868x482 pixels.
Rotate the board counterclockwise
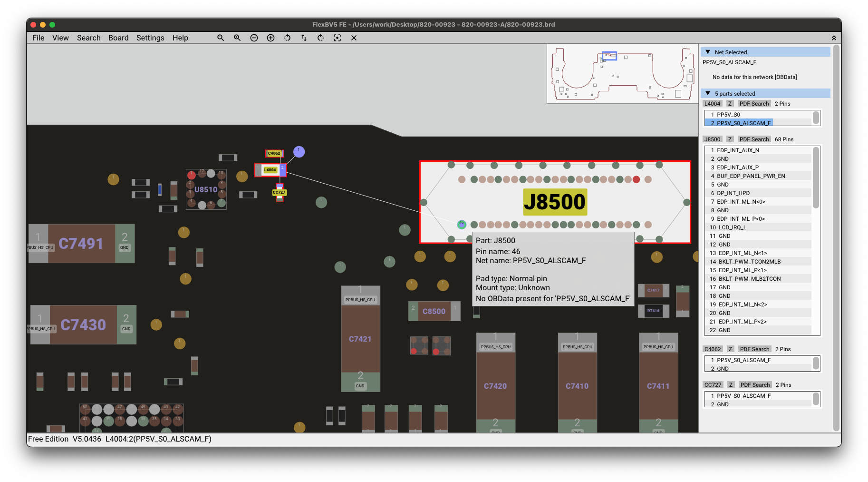pos(287,38)
